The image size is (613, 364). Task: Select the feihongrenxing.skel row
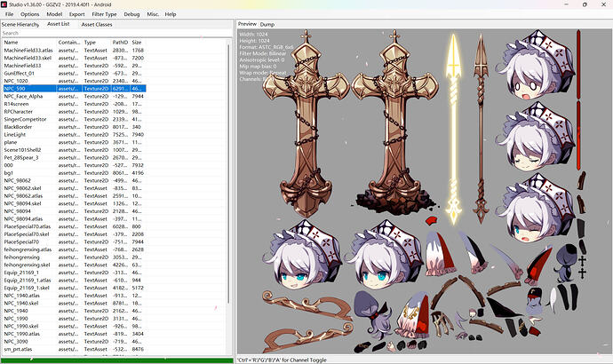pyautogui.click(x=75, y=265)
